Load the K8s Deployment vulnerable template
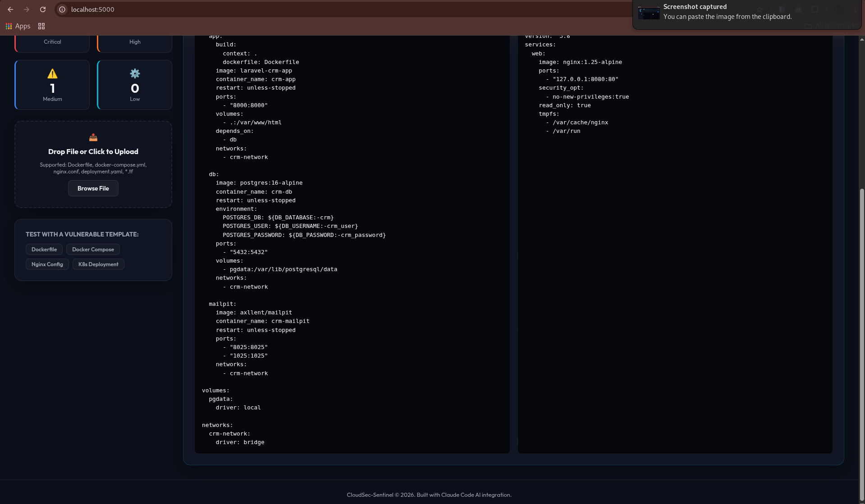 tap(98, 264)
